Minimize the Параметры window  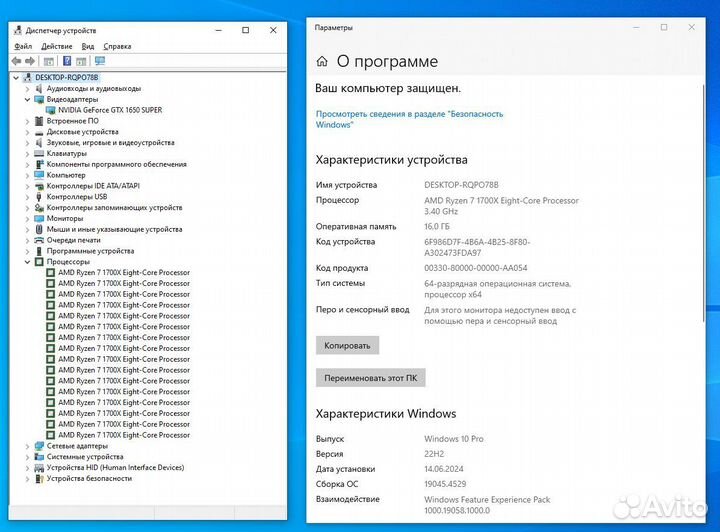pyautogui.click(x=636, y=28)
